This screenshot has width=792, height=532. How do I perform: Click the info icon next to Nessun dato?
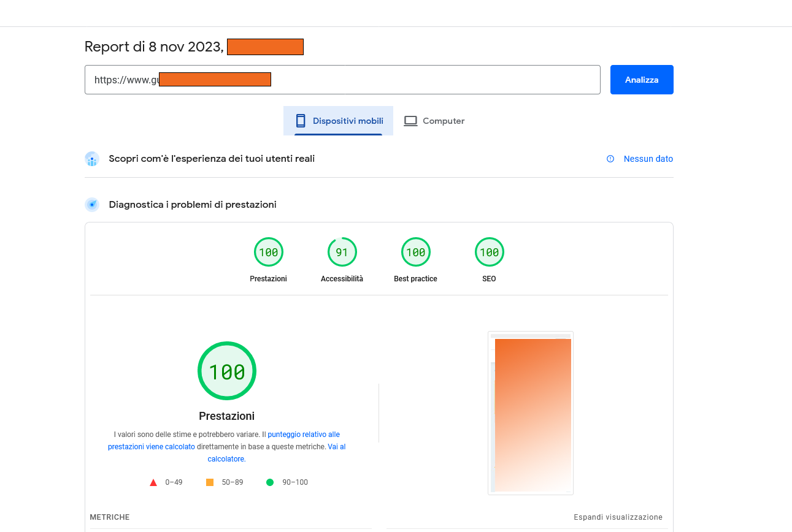(x=610, y=159)
